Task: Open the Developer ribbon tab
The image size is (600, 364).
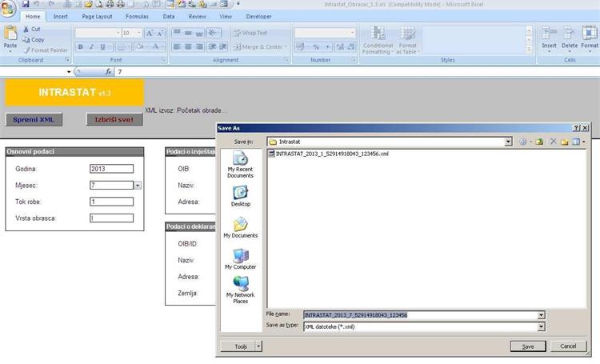Action: point(258,16)
